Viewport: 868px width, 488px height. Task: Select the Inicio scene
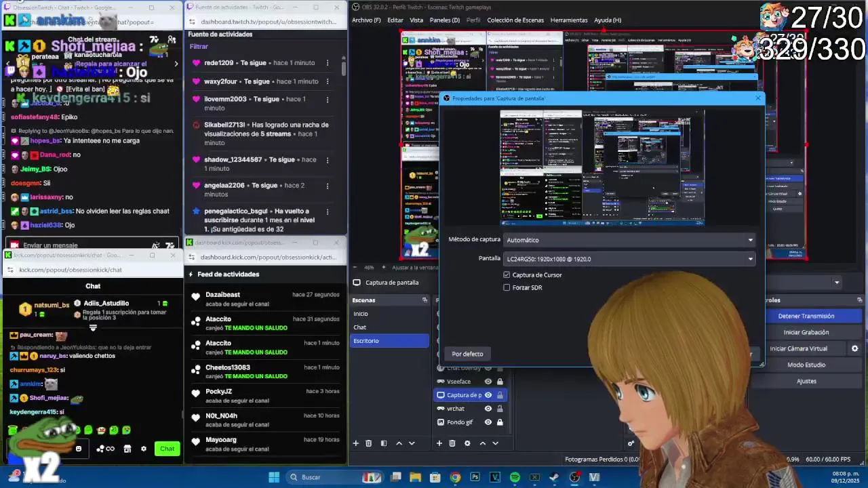pos(390,314)
